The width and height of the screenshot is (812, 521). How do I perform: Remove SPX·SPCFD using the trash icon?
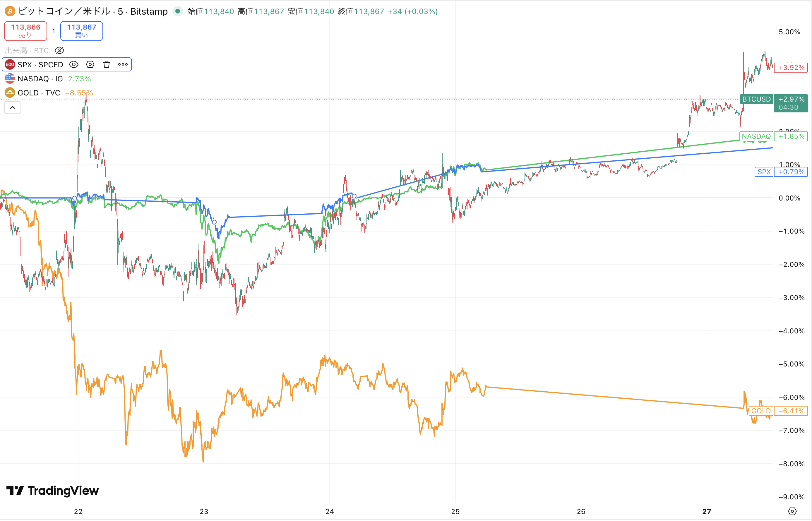click(x=107, y=64)
